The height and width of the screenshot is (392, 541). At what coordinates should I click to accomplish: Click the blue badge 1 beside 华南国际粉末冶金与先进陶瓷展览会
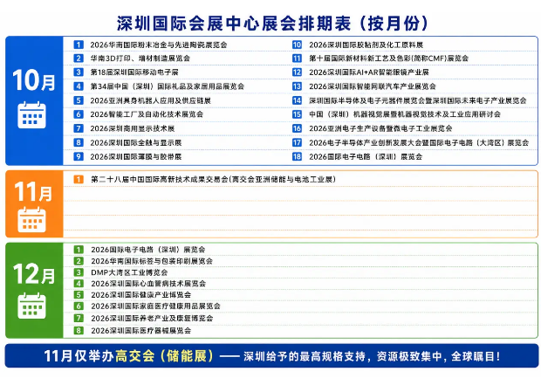[x=79, y=45]
